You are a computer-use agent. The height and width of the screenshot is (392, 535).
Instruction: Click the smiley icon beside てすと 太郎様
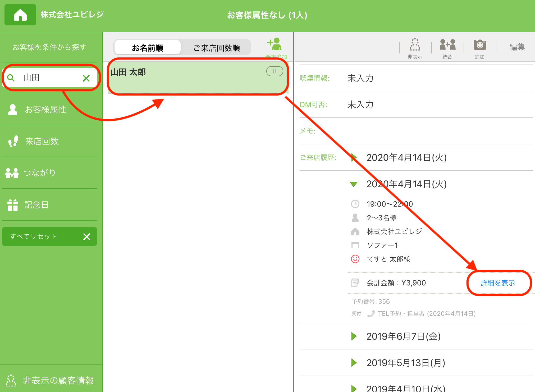pyautogui.click(x=355, y=259)
